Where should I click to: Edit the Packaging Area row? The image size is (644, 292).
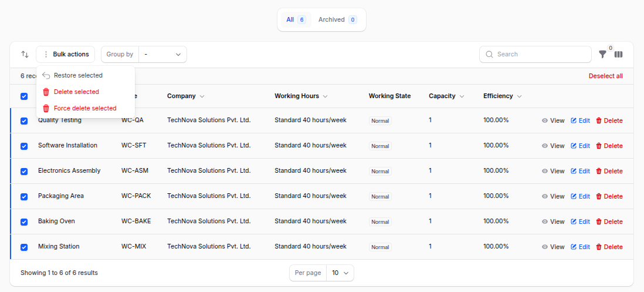point(580,196)
